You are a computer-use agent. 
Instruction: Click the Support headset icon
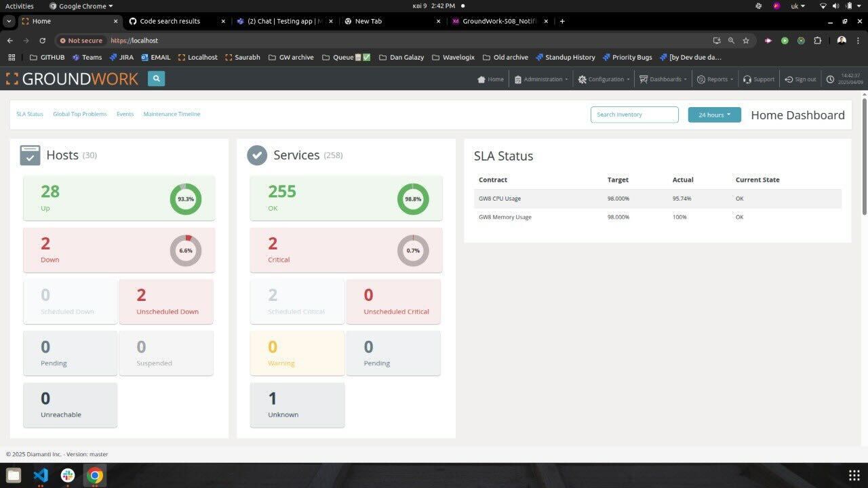(747, 79)
